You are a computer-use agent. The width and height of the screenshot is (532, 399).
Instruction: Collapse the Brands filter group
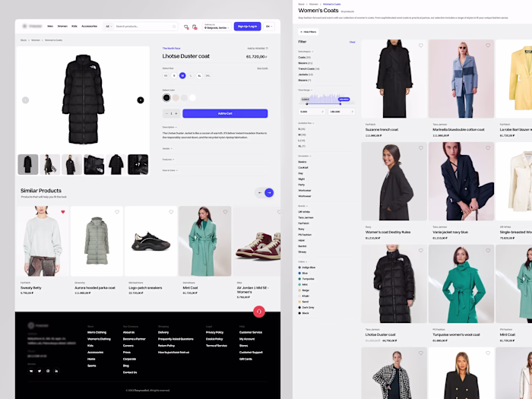tap(303, 206)
